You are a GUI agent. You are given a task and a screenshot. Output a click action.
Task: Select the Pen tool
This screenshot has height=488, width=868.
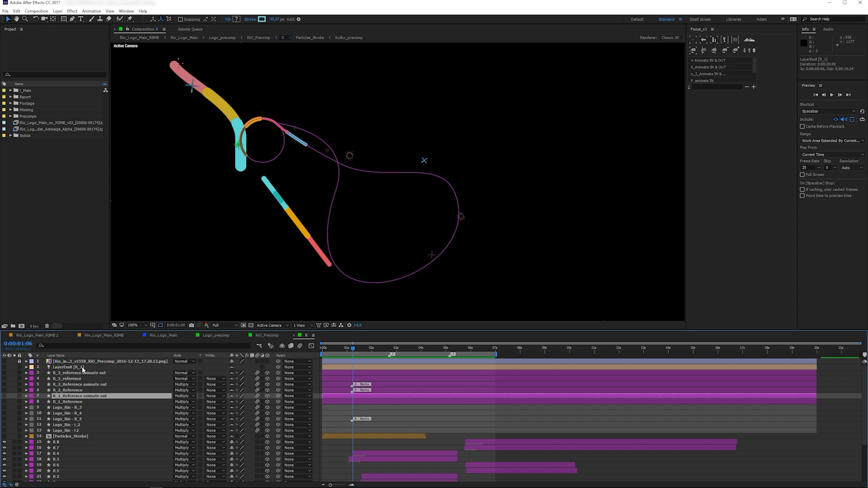pyautogui.click(x=72, y=19)
